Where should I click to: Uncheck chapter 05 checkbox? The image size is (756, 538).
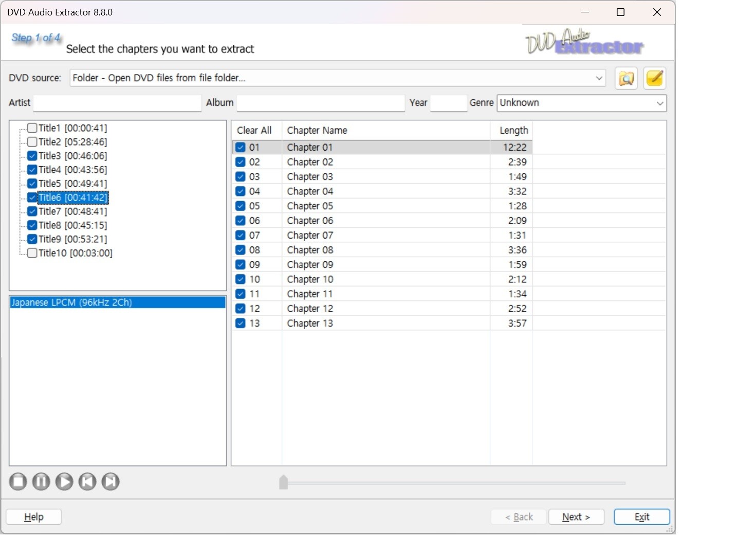240,206
